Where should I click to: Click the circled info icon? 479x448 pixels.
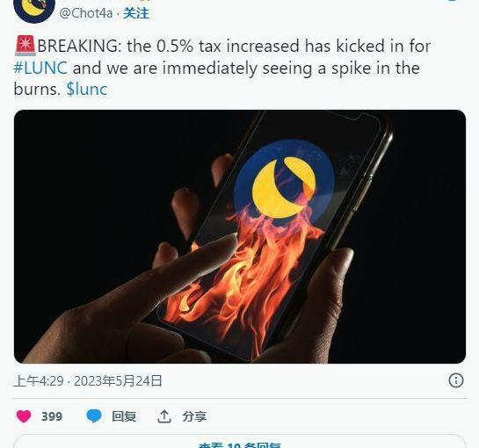[456, 380]
